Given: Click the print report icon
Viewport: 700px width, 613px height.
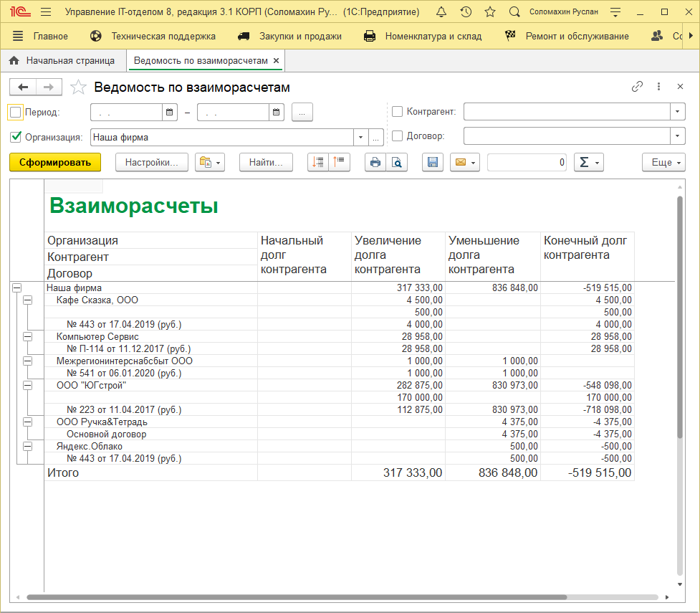Looking at the screenshot, I should [x=375, y=163].
